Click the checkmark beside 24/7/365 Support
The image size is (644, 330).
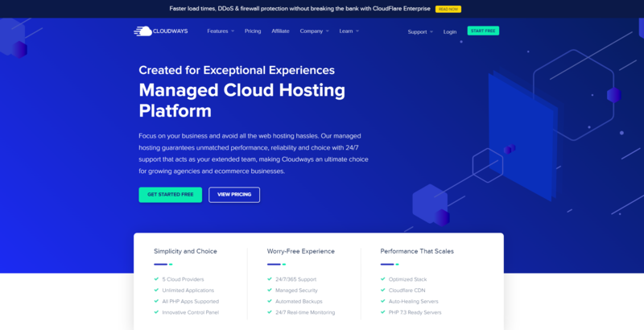270,279
